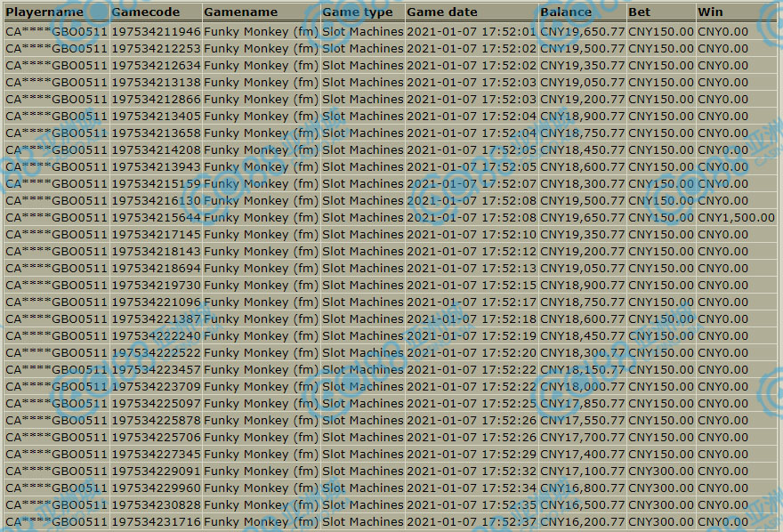Select gamecode 197534218143
Screen dimensions: 783x532
click(156, 252)
